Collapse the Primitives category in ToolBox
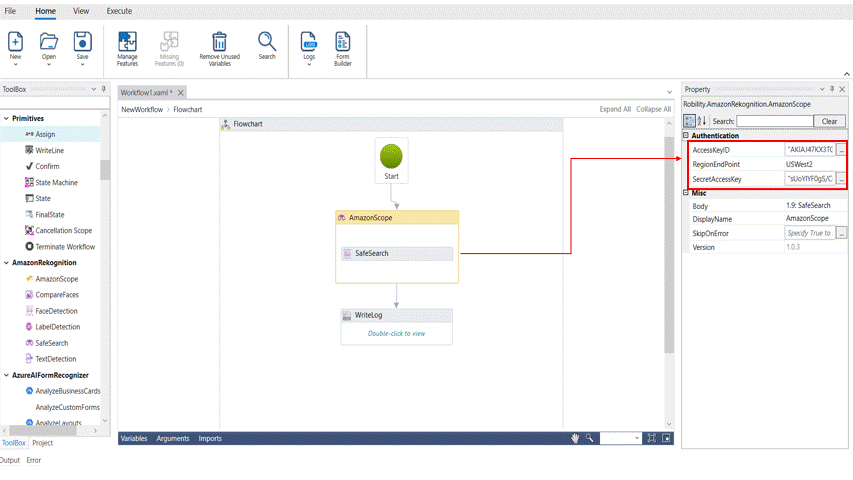Screen dimensions: 853x480 pyautogui.click(x=6, y=119)
